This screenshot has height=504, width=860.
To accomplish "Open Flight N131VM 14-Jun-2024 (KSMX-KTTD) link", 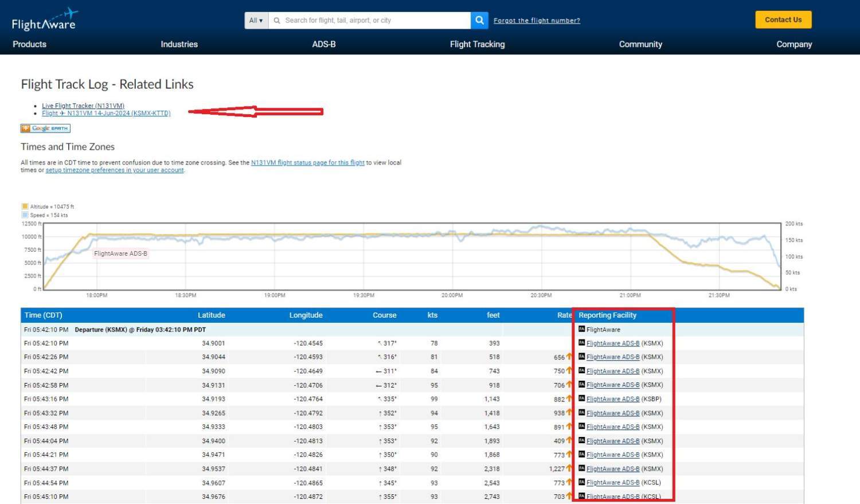I will (x=106, y=113).
